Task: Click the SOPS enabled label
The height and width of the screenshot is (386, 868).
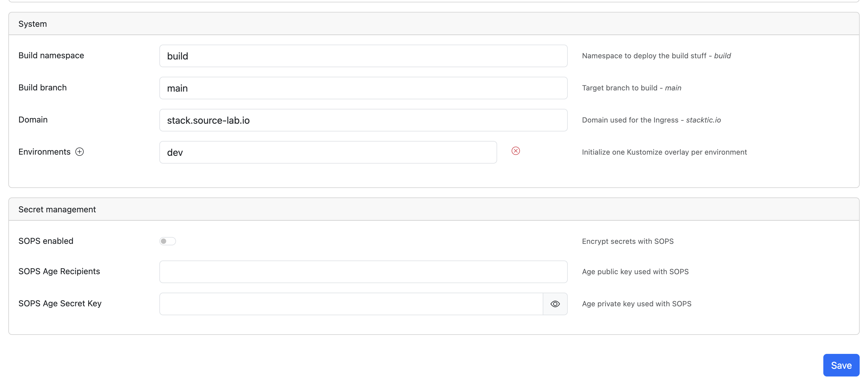Action: [x=46, y=241]
